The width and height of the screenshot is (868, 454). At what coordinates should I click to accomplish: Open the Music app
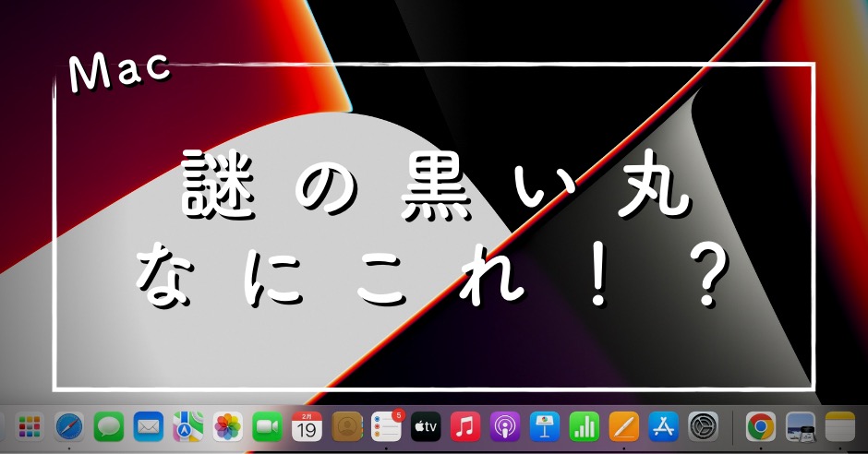tap(465, 426)
